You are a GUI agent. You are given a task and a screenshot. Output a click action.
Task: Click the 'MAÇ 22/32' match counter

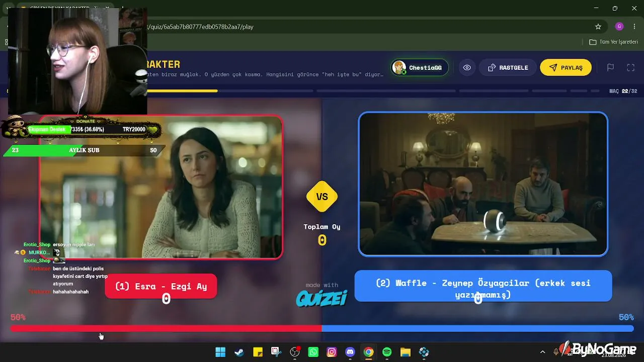(623, 91)
